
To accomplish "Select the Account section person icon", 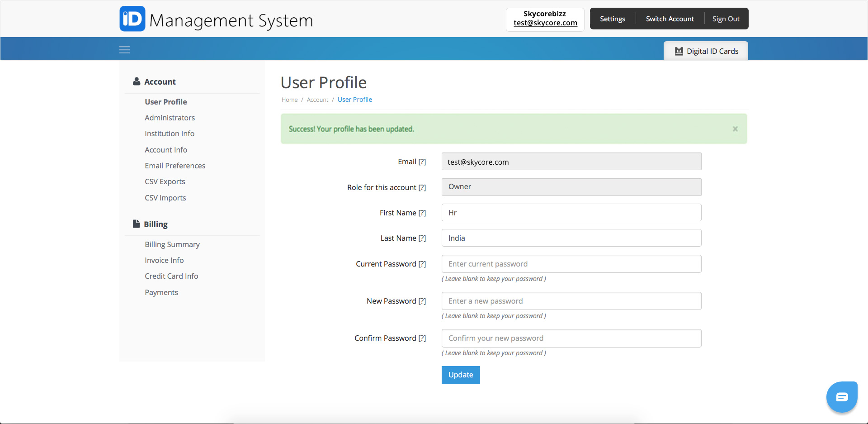I will (x=137, y=81).
